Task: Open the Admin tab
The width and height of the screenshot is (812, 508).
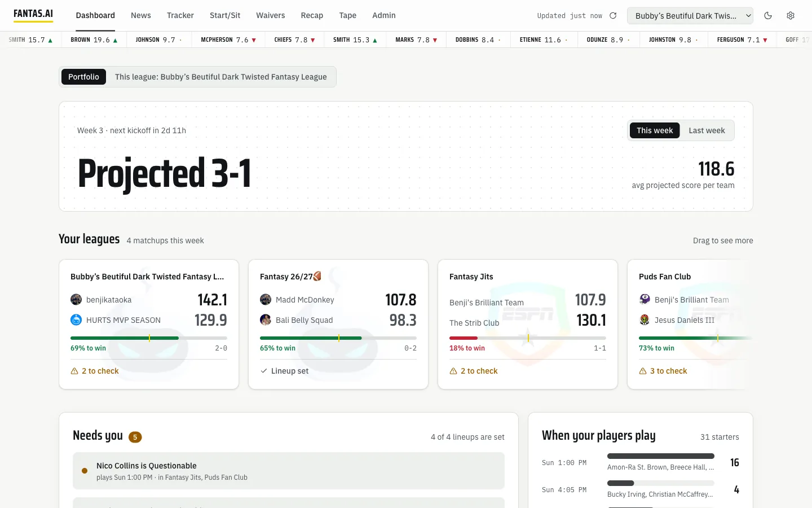Action: (x=384, y=15)
